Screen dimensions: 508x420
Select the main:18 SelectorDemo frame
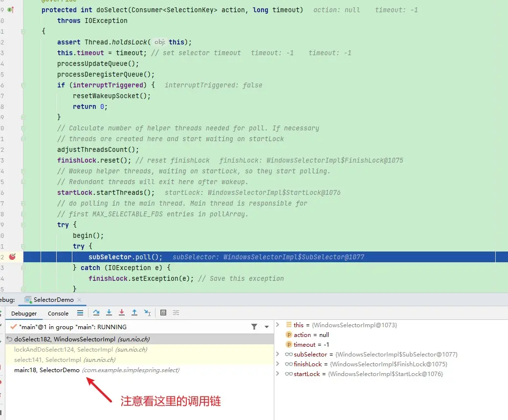pyautogui.click(x=140, y=370)
